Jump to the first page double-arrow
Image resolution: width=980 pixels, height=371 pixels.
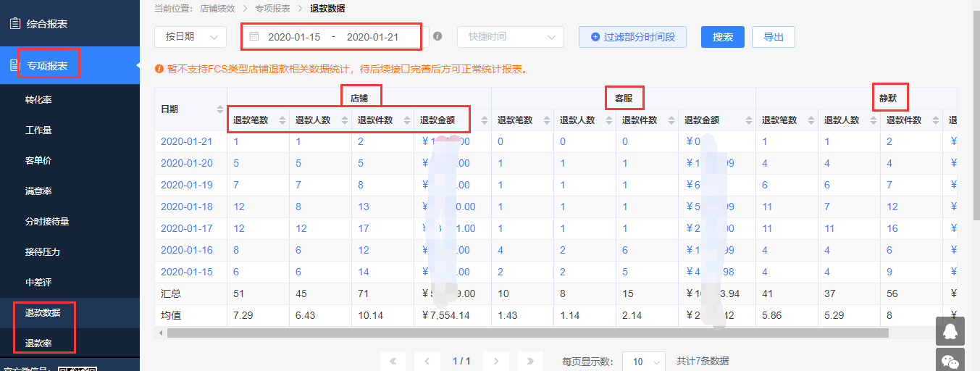(x=393, y=361)
